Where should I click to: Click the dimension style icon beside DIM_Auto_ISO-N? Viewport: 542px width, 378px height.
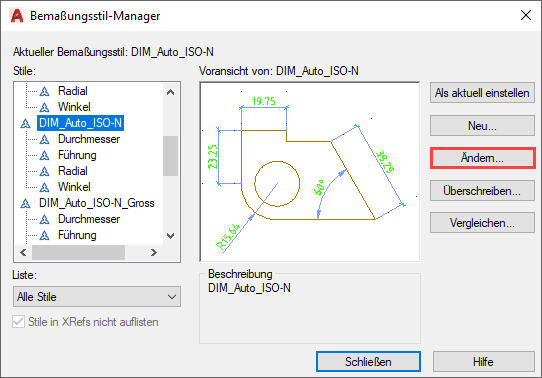[26, 123]
